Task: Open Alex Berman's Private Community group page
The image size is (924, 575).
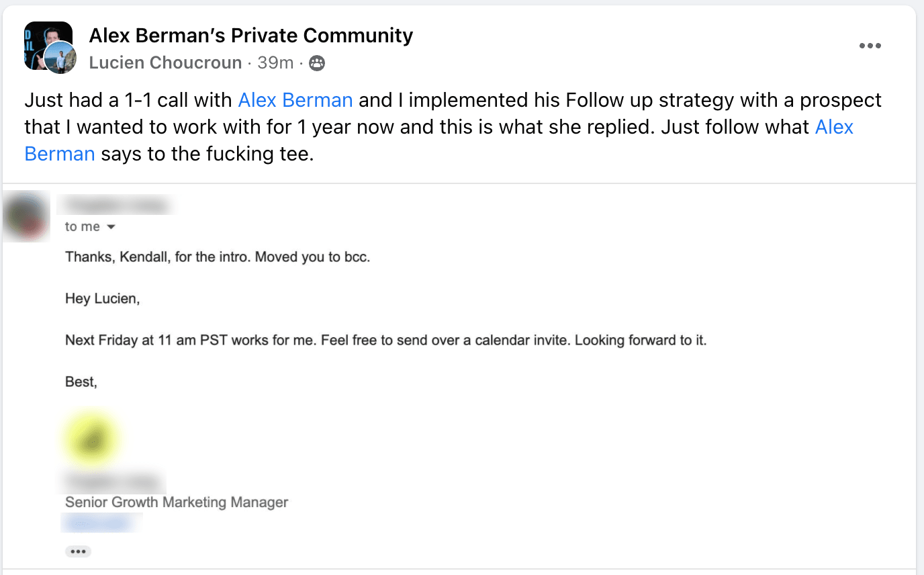Action: tap(250, 35)
